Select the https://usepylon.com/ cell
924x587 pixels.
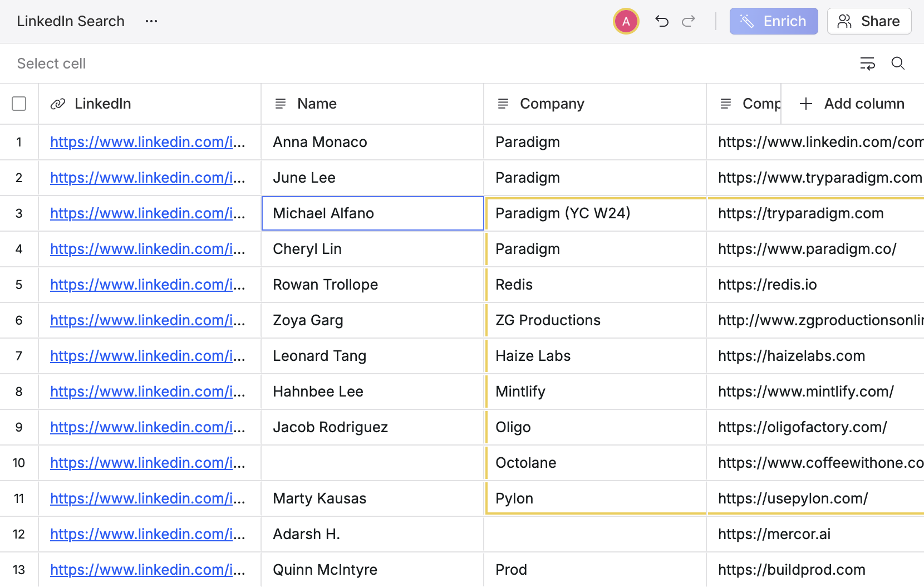tap(815, 498)
